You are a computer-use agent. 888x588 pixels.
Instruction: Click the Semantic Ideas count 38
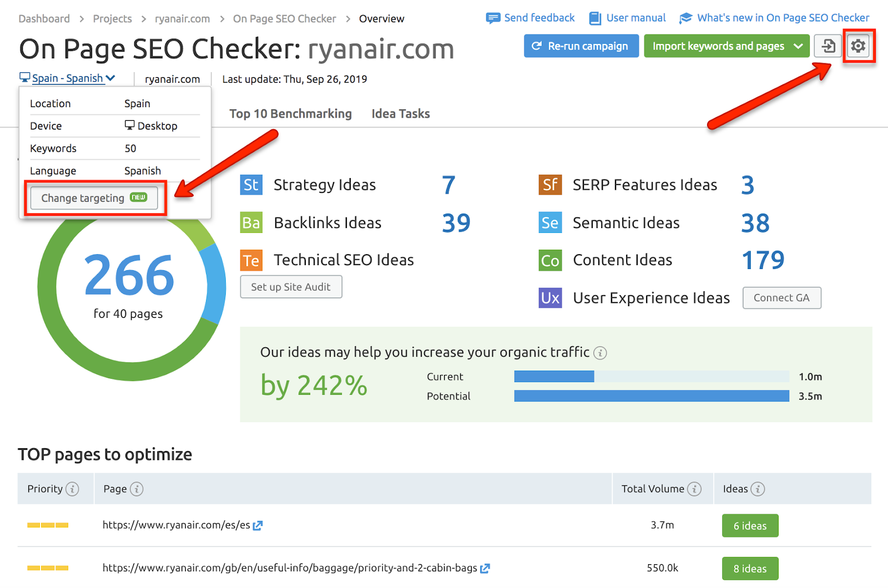tap(755, 223)
